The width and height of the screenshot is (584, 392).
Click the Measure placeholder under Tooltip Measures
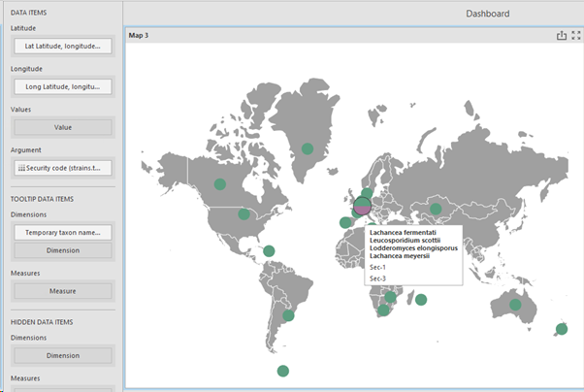pyautogui.click(x=62, y=290)
